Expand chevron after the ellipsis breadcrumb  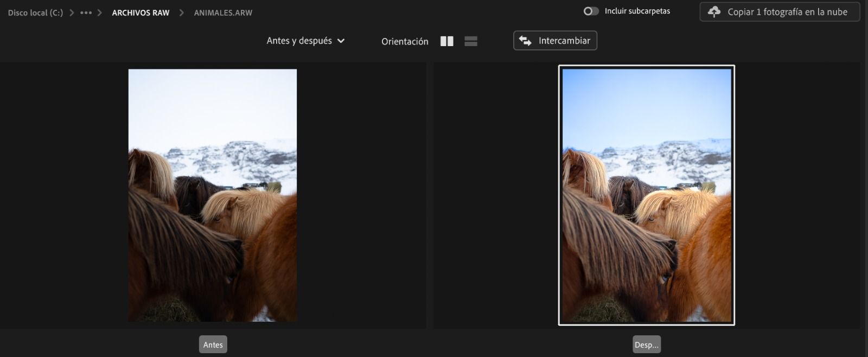(x=100, y=12)
